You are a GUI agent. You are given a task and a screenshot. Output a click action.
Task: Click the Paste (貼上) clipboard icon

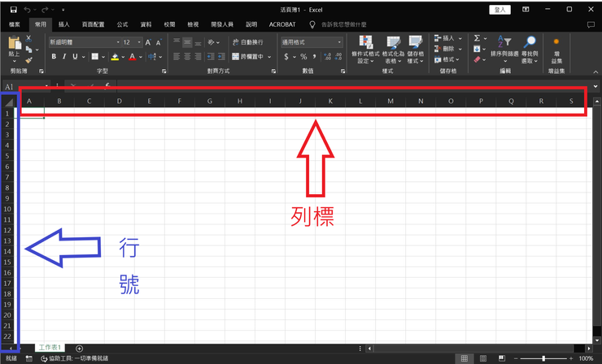pos(14,43)
